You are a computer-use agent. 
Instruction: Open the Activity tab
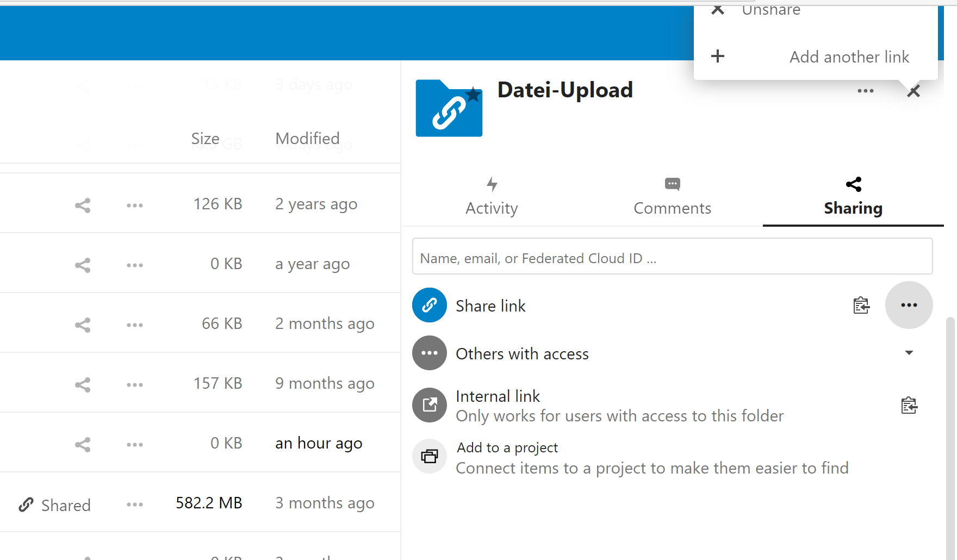click(x=492, y=197)
